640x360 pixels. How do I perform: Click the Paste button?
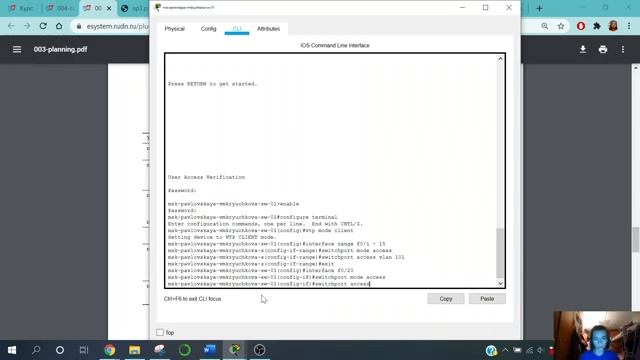pos(487,299)
